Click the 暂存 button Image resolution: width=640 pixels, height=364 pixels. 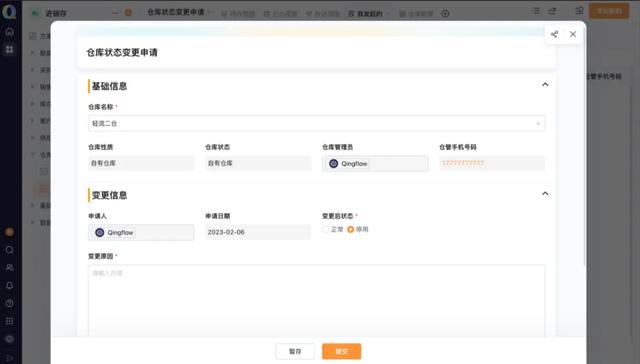[x=295, y=351]
